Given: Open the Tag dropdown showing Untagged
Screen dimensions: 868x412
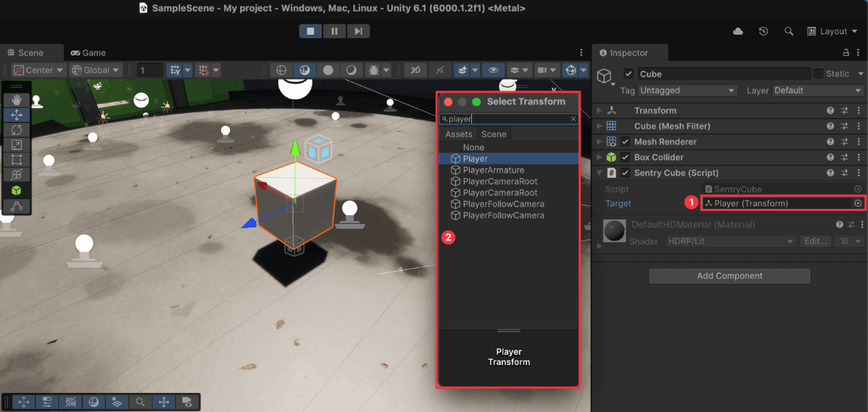Looking at the screenshot, I should [x=687, y=90].
